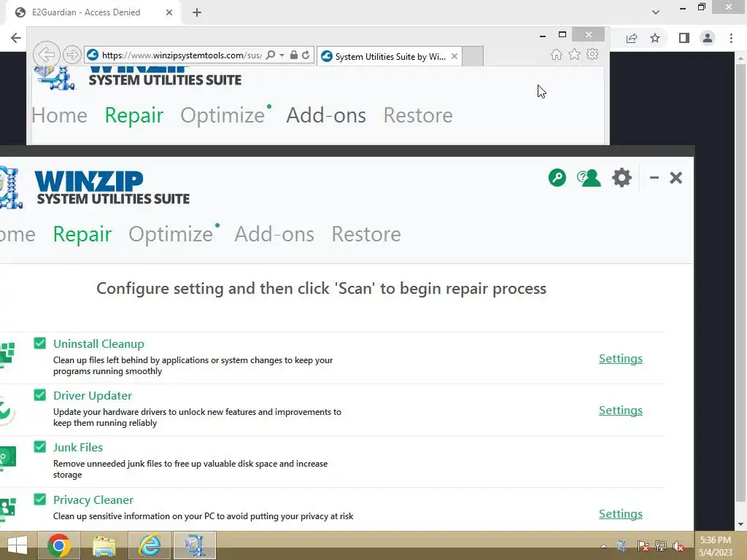Click the Internet Explorer home icon
This screenshot has width=747, height=560.
[x=556, y=54]
